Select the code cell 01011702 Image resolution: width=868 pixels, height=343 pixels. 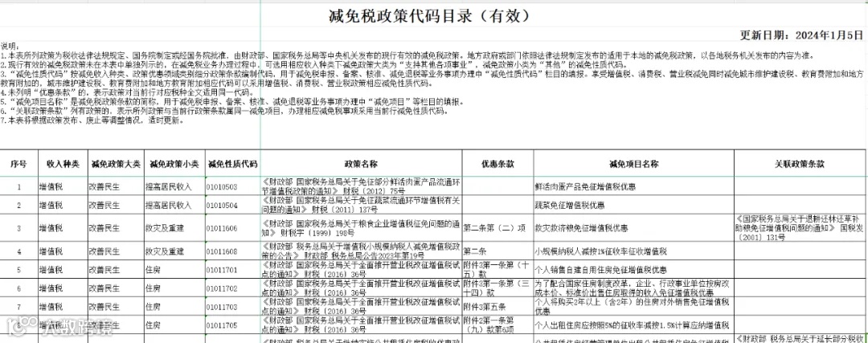point(232,288)
